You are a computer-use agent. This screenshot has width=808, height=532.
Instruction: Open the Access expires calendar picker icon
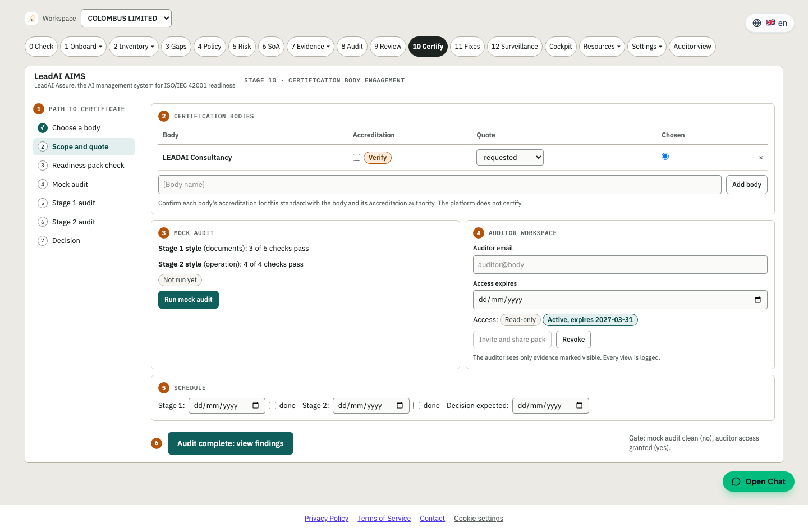(757, 300)
